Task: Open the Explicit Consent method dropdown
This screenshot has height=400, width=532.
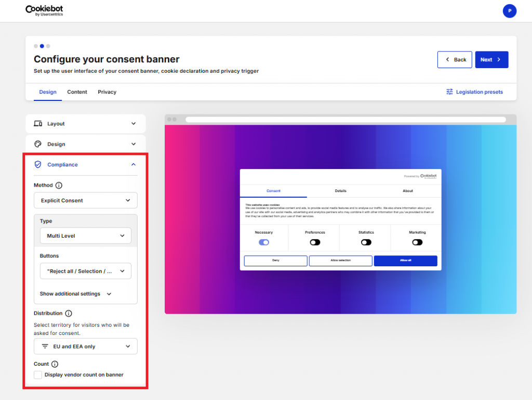Action: pyautogui.click(x=85, y=200)
